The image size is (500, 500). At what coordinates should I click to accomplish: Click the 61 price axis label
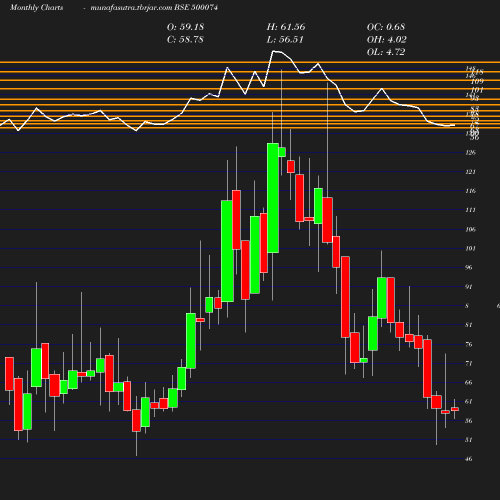(x=469, y=401)
